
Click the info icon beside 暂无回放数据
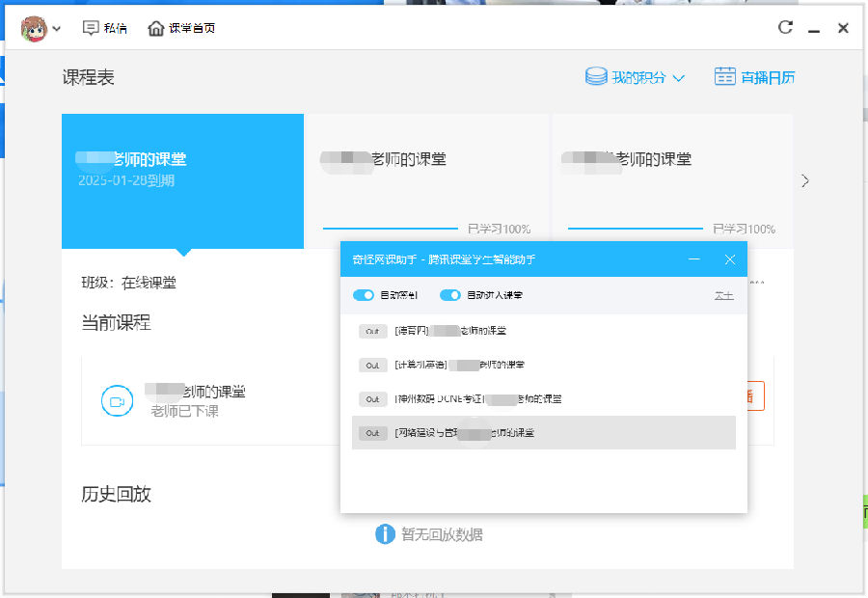(385, 534)
